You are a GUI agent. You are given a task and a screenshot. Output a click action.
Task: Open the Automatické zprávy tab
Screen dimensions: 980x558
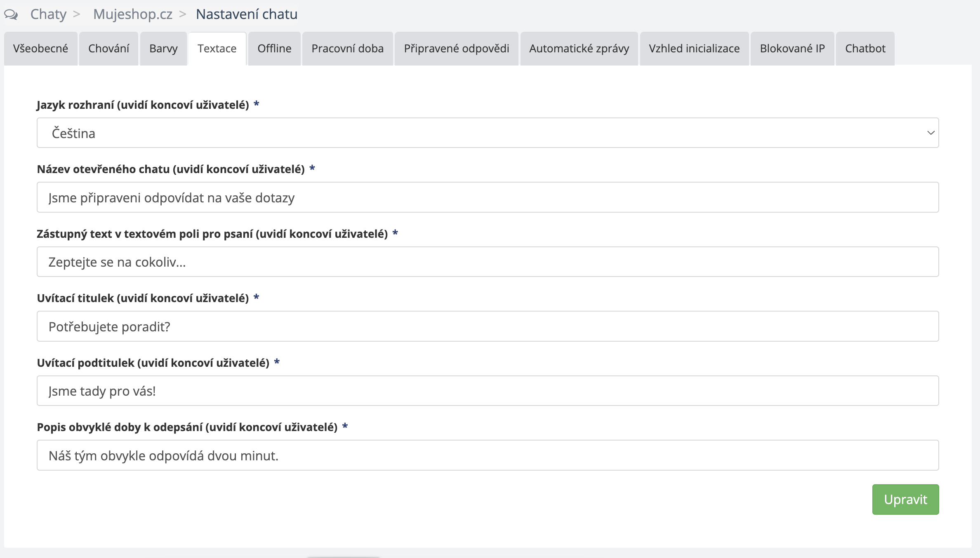tap(579, 49)
